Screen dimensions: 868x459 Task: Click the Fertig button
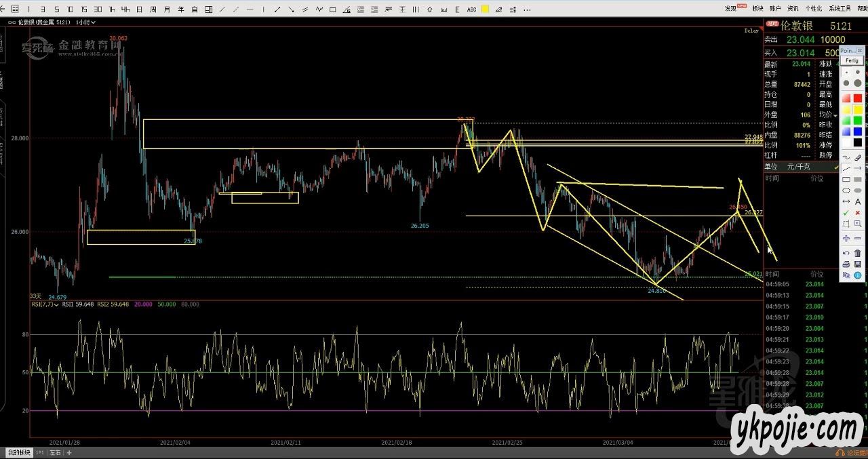(852, 60)
